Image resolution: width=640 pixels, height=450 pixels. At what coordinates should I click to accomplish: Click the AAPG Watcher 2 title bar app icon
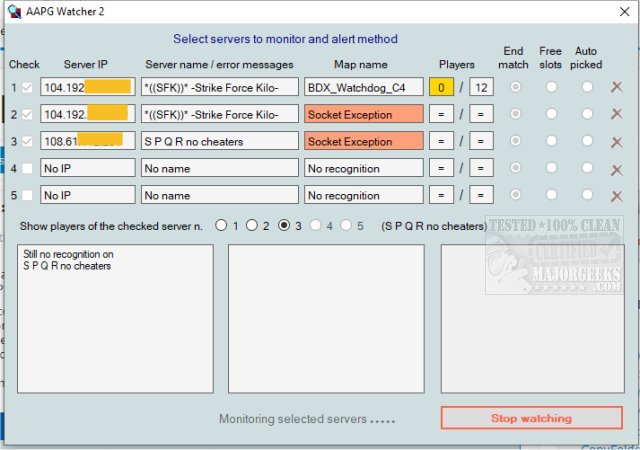(14, 11)
